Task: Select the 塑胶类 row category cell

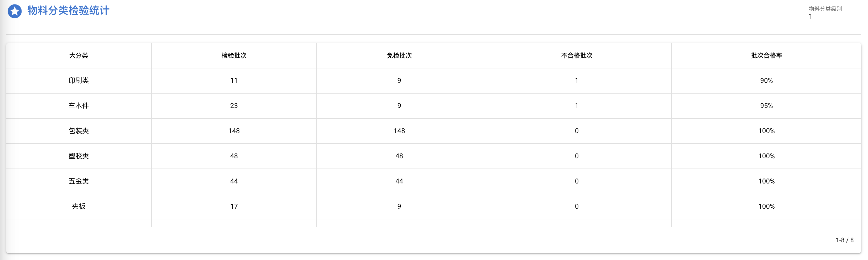Action: click(79, 156)
